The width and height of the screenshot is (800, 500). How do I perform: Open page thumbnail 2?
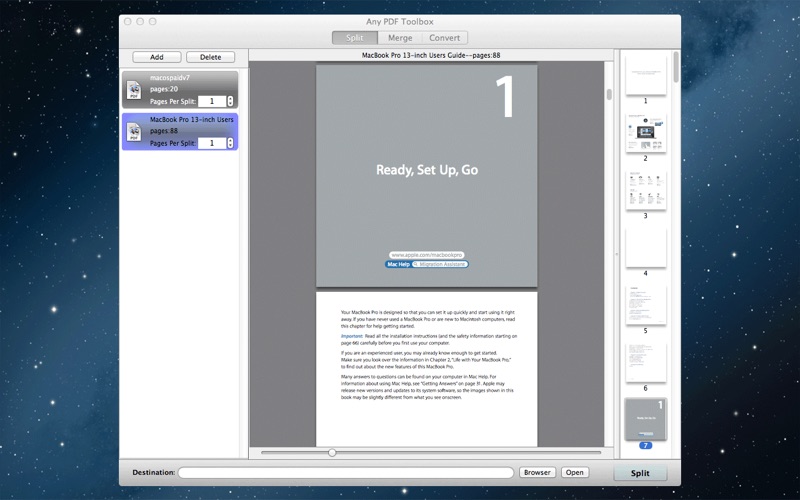pos(646,133)
